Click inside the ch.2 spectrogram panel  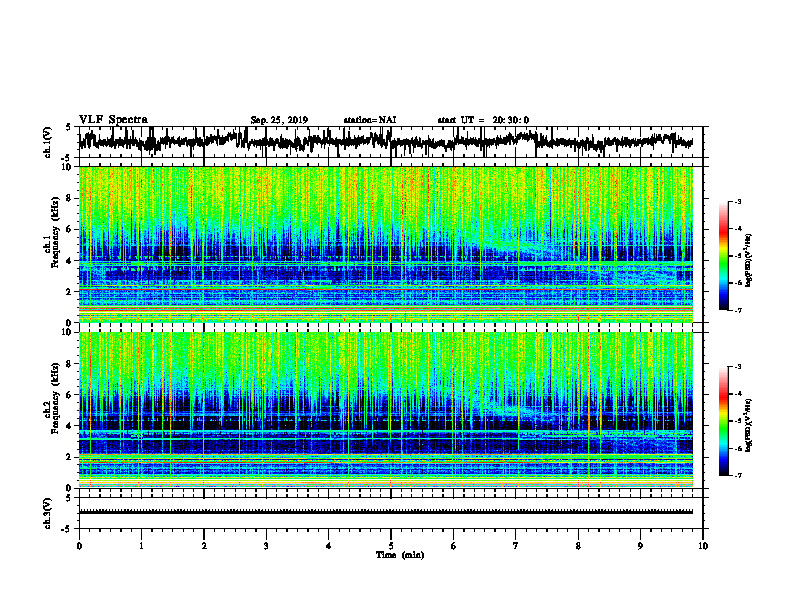pos(386,410)
